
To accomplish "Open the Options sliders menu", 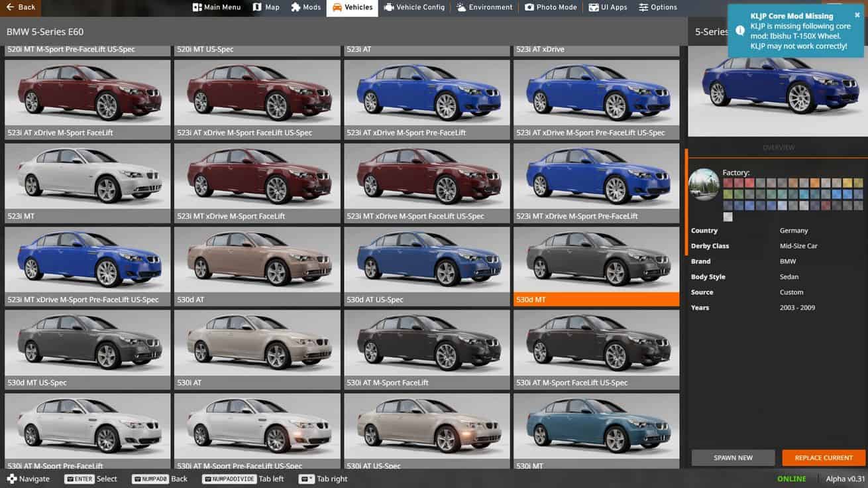I will pos(658,7).
